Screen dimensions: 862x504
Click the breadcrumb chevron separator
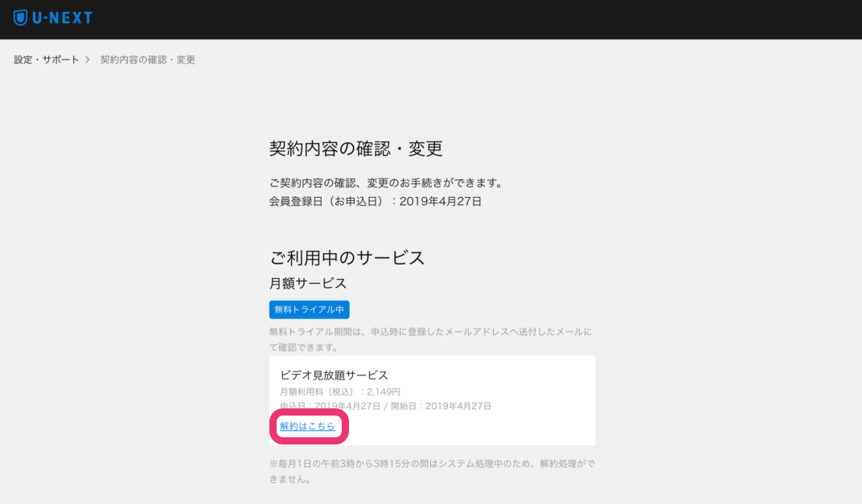(x=88, y=60)
